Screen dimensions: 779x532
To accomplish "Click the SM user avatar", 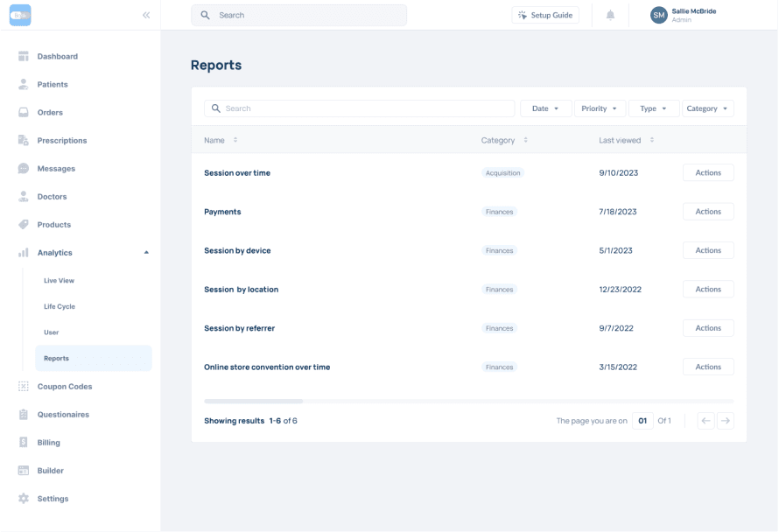I will coord(659,15).
